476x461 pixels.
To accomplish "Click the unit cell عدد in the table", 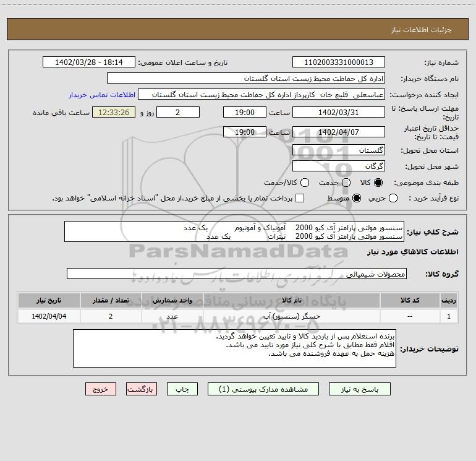I will [x=172, y=317].
